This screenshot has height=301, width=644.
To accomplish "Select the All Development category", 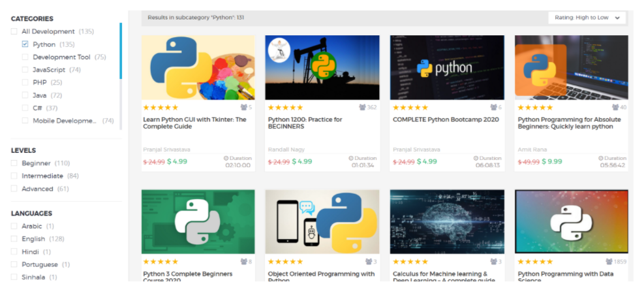I will [x=14, y=31].
